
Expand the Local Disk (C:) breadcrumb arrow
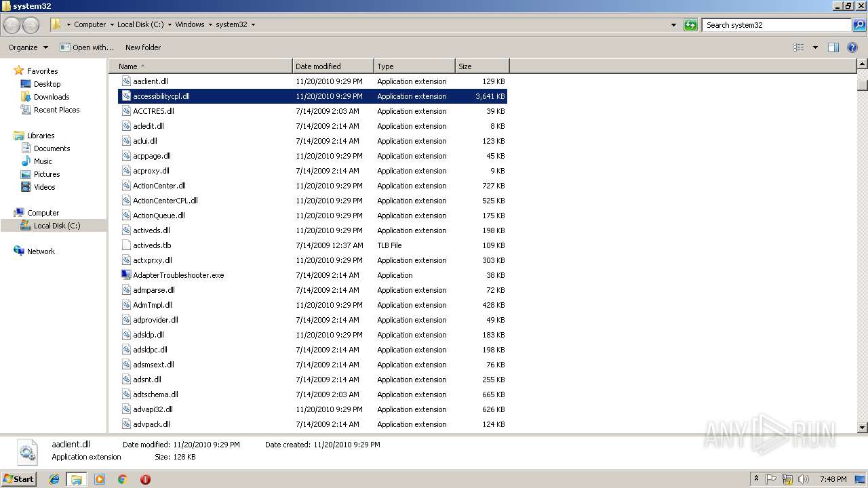pos(170,25)
